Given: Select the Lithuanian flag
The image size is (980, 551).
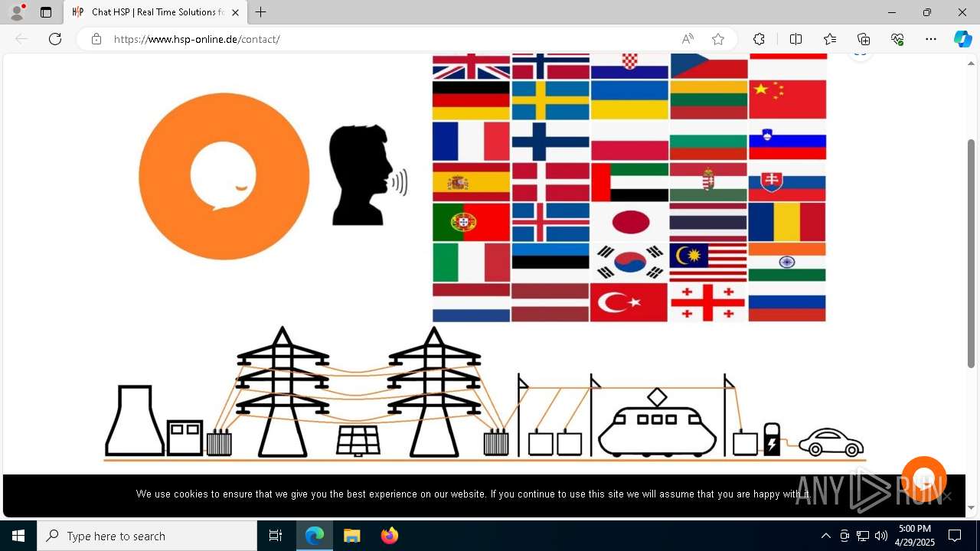Looking at the screenshot, I should 708,100.
